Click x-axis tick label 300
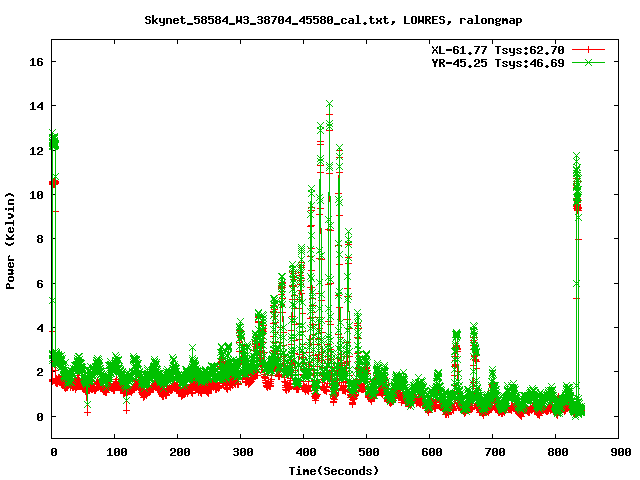 tap(242, 452)
